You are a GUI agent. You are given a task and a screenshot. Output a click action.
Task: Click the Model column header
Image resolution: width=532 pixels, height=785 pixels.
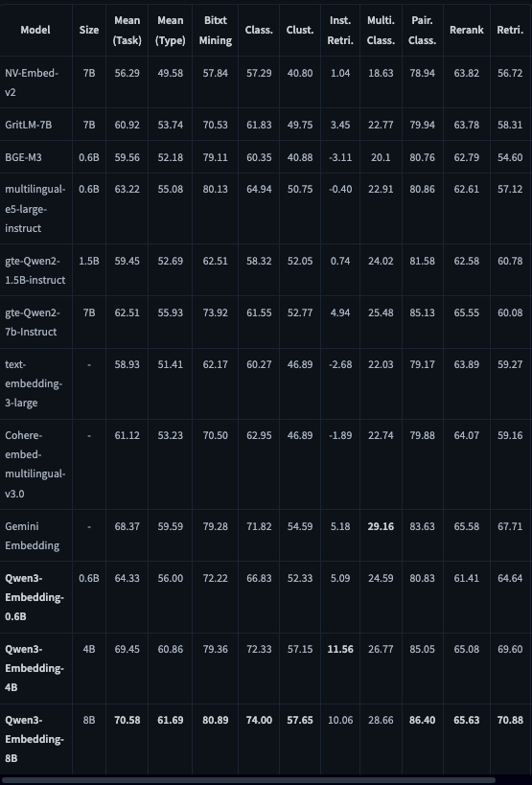[35, 30]
